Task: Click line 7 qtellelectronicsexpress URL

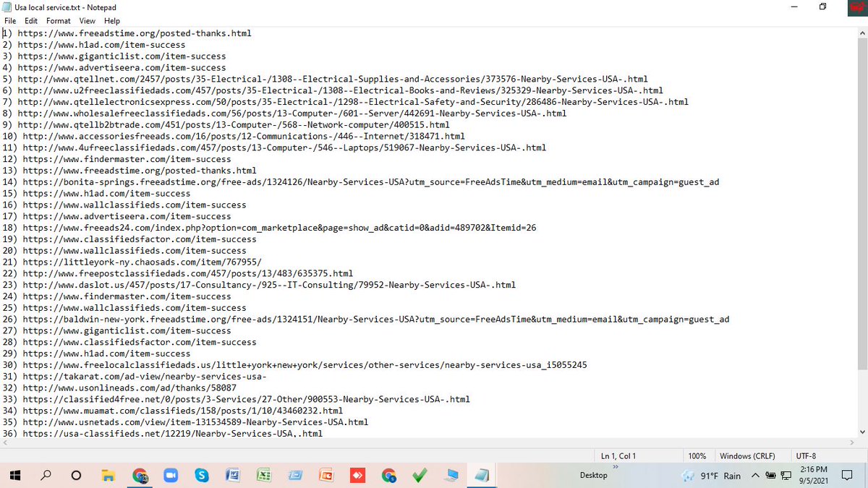Action: coord(354,103)
